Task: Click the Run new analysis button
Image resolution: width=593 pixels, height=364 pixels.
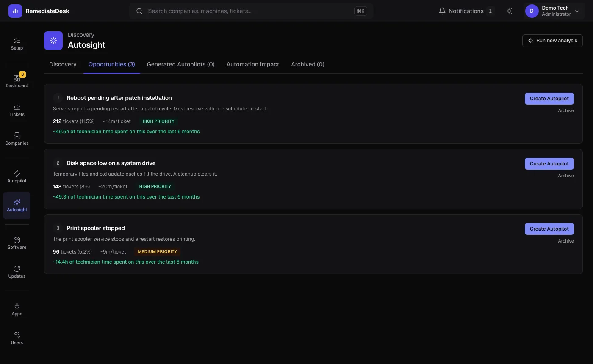Action: point(552,41)
